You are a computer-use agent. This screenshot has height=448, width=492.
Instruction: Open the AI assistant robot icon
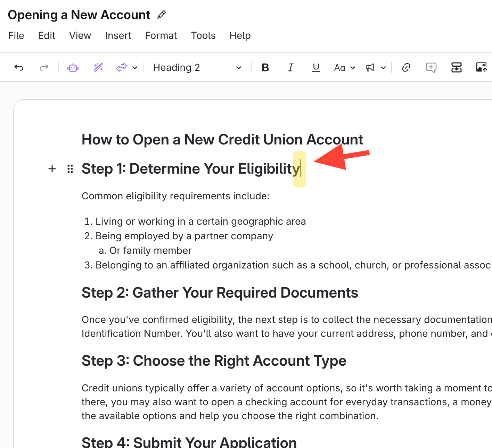tap(73, 68)
